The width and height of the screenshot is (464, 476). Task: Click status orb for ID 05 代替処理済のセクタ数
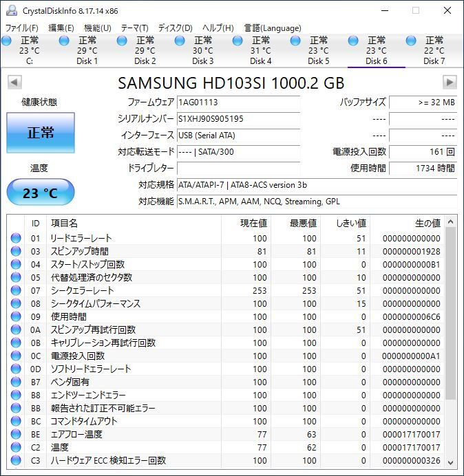click(x=16, y=277)
